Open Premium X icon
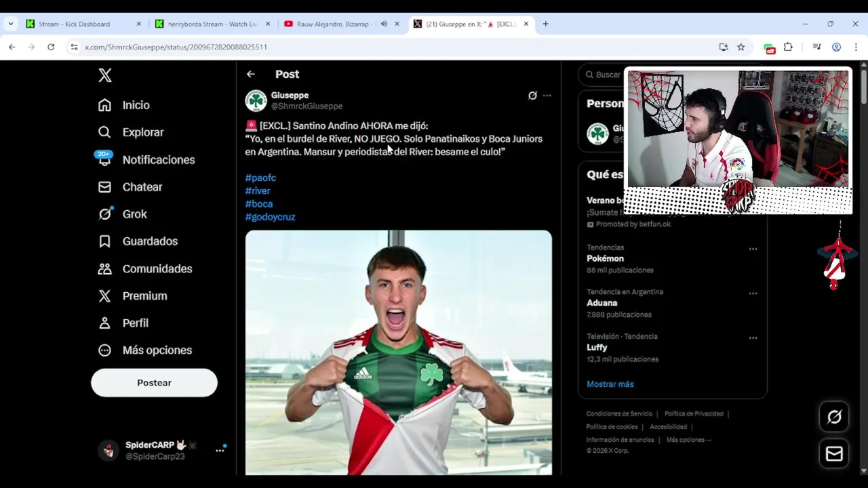 click(104, 296)
